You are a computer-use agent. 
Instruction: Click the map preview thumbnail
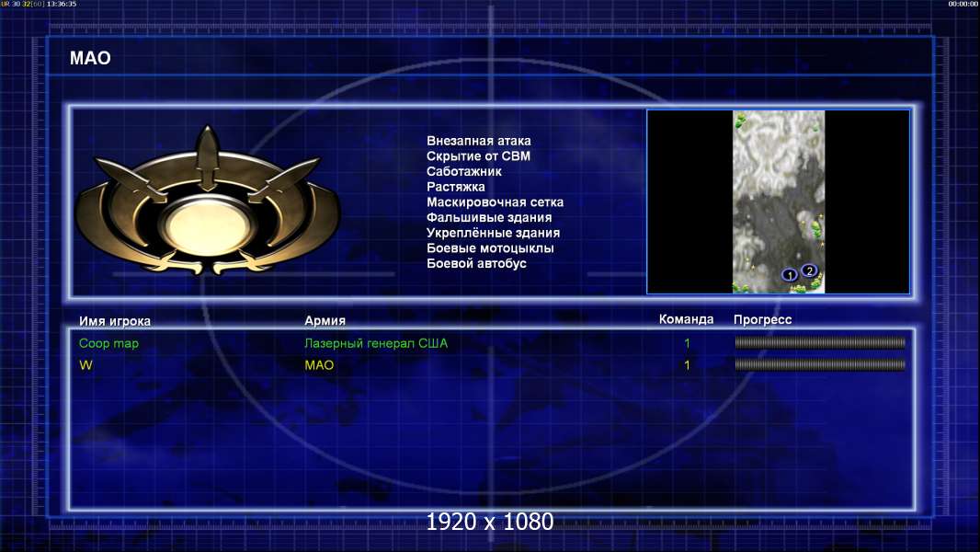tap(778, 201)
